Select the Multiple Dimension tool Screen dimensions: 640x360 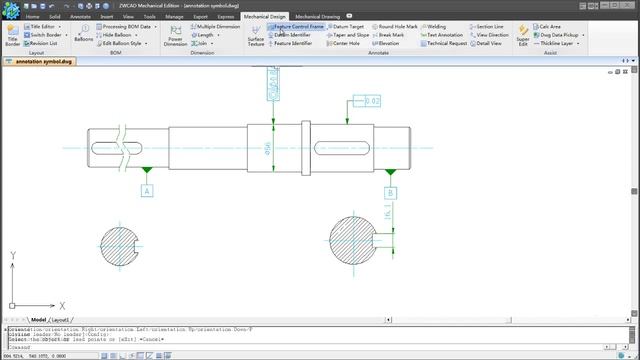click(215, 27)
